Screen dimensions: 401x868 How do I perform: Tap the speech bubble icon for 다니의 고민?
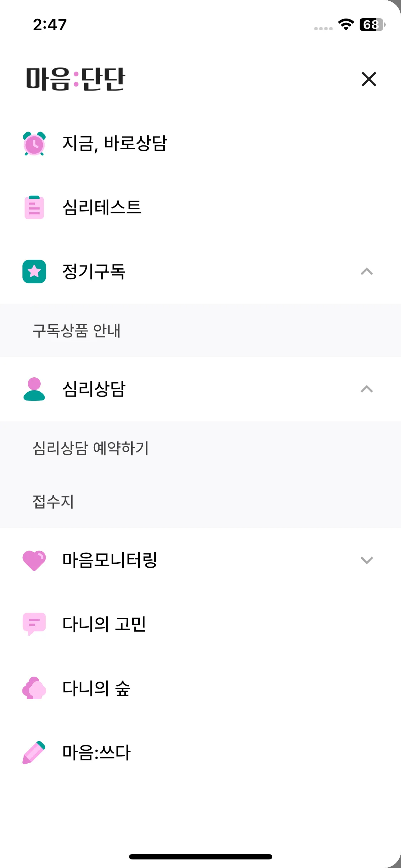(x=34, y=624)
